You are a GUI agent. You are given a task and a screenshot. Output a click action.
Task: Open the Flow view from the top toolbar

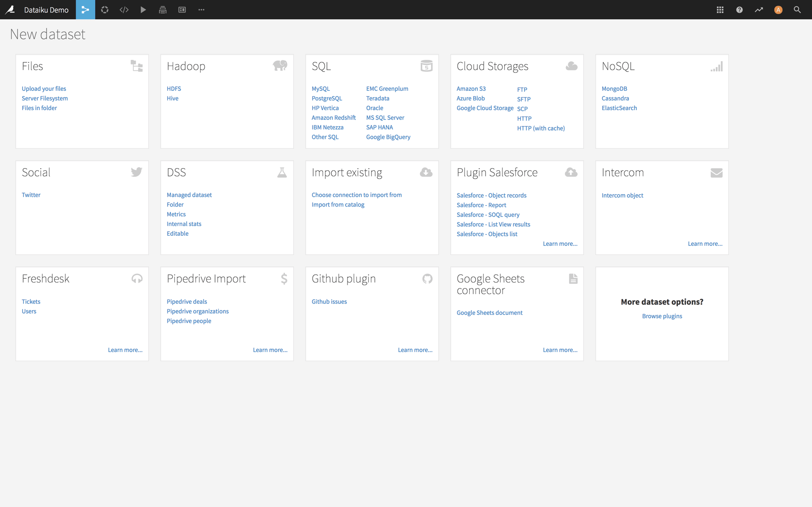coord(85,10)
